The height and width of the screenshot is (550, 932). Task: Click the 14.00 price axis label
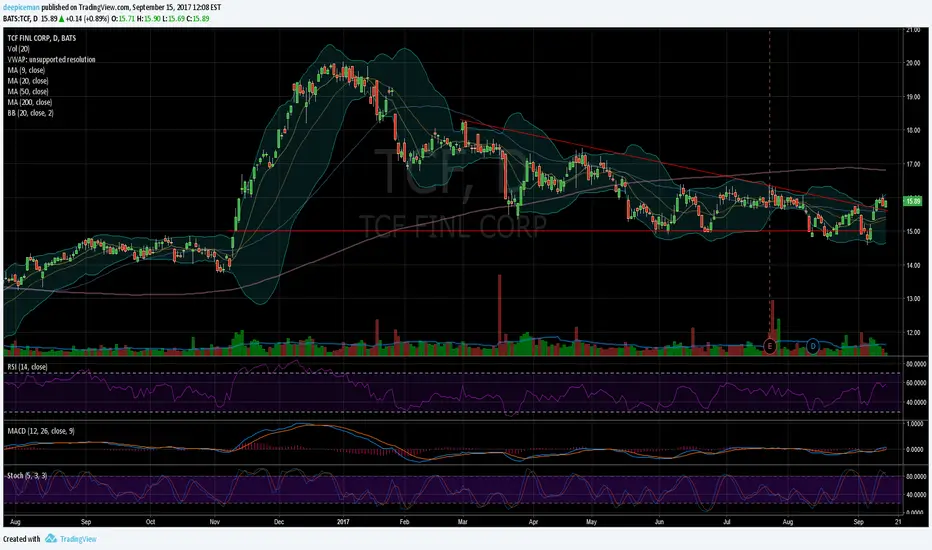click(912, 265)
